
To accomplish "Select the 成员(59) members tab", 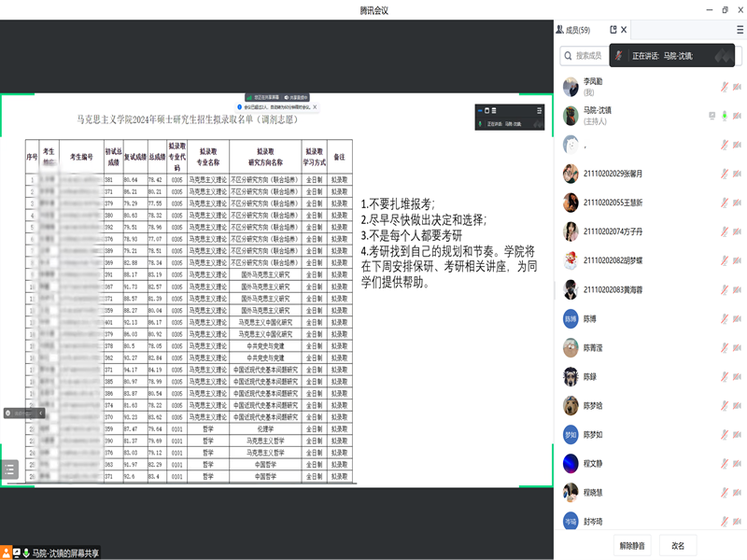I will [x=578, y=30].
